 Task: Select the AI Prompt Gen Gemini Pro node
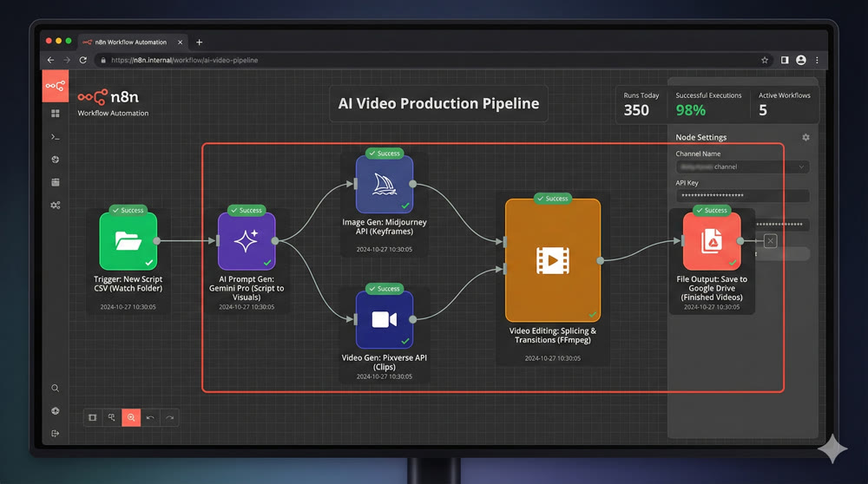(247, 241)
